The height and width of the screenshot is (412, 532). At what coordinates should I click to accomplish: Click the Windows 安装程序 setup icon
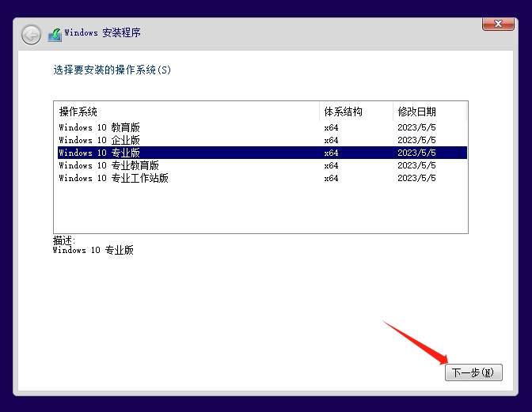[55, 35]
